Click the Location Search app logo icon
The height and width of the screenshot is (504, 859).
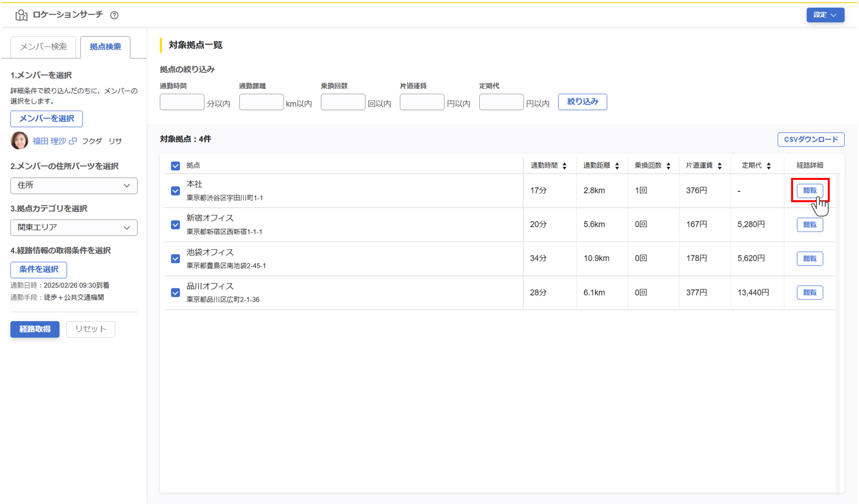point(21,15)
